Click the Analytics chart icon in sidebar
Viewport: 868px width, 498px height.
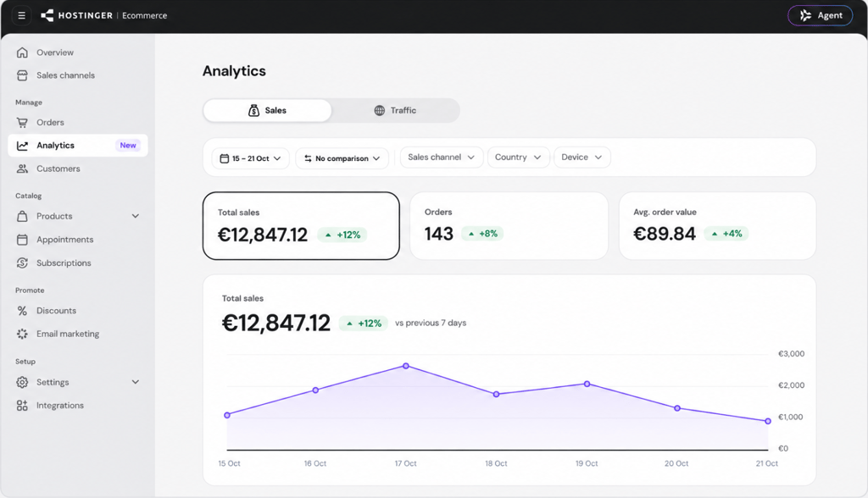(x=22, y=146)
